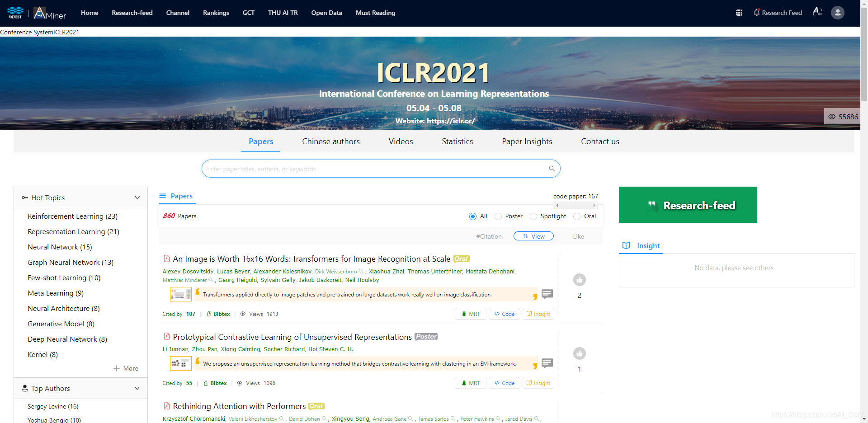The image size is (868, 423).
Task: Open the Chinese authors tab
Action: tap(331, 141)
